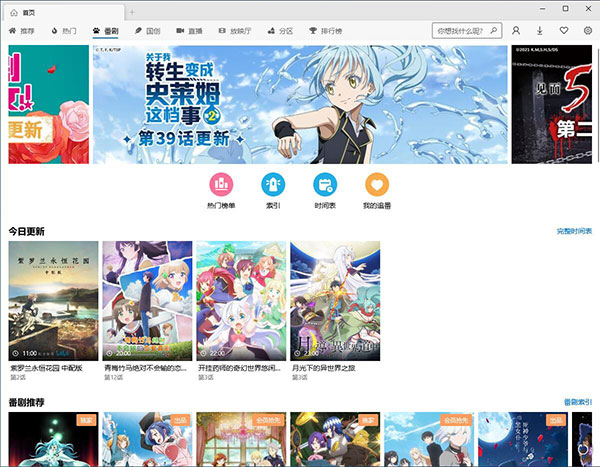
Task: Open 紫罗兰永恒花园 anime thumbnail
Action: (x=54, y=300)
